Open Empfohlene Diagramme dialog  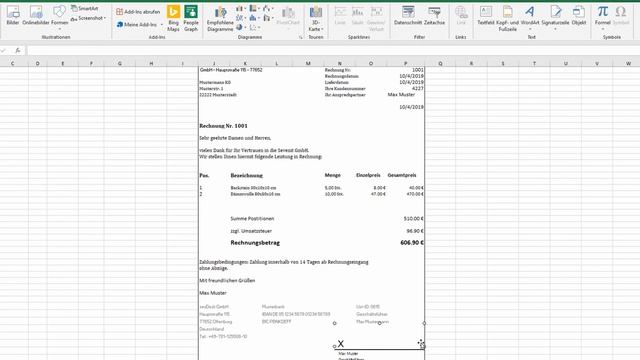(x=220, y=19)
